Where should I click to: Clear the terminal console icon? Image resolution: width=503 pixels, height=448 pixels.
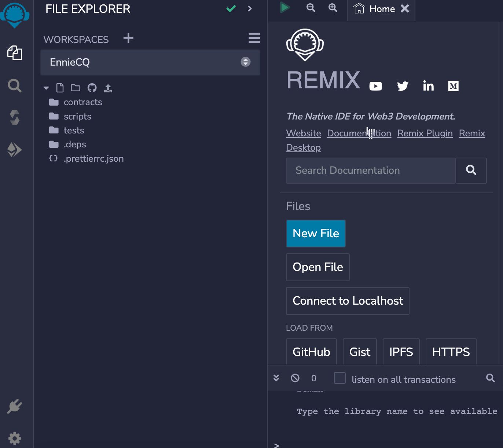coord(295,378)
